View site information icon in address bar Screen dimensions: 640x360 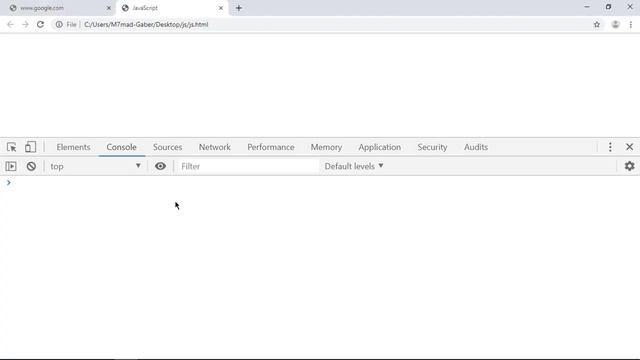coord(59,24)
